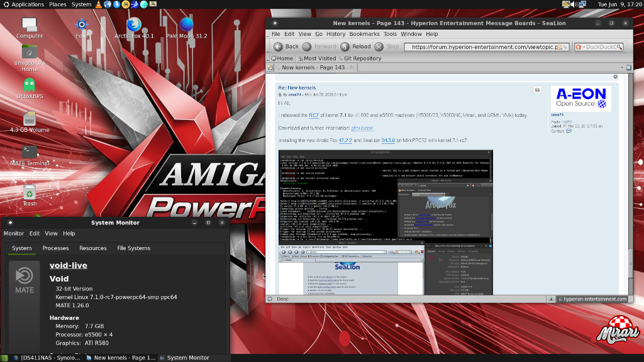Image resolution: width=644 pixels, height=362 pixels.
Task: Open the RC7 kernel link in post
Action: tap(314, 116)
